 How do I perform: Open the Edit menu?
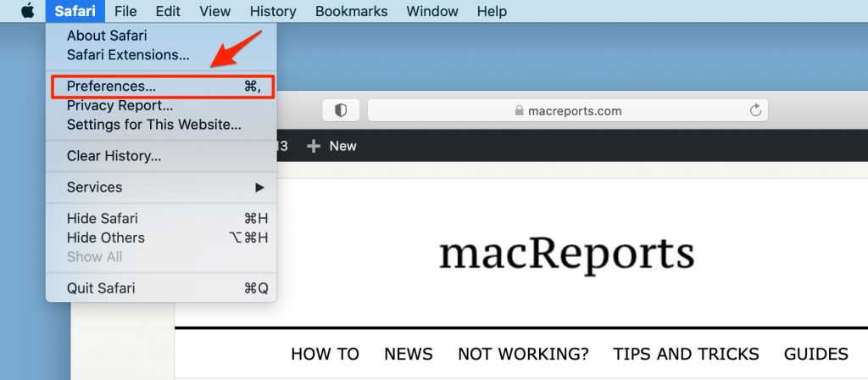(167, 11)
